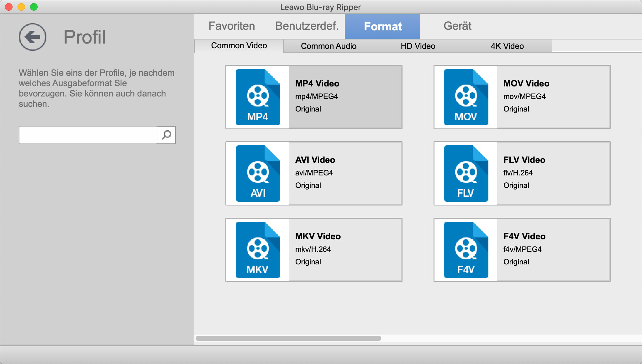The width and height of the screenshot is (642, 364).
Task: Click the Leawo Blu-ray Ripper window title
Action: click(x=320, y=7)
